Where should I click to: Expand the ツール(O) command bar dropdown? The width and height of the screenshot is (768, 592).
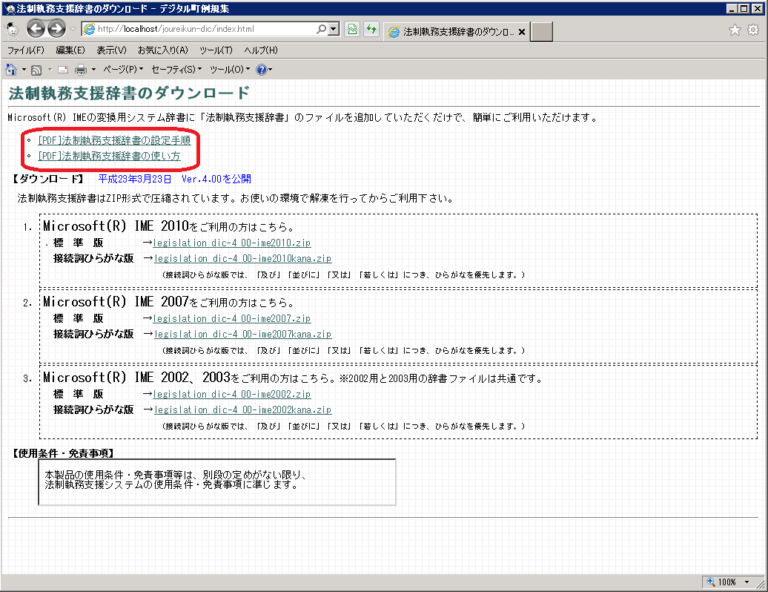click(229, 70)
